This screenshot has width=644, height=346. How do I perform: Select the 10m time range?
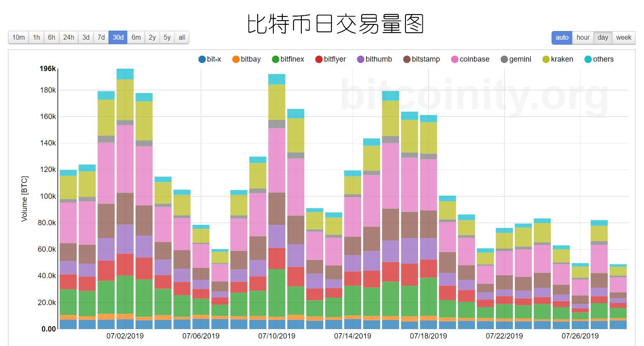pyautogui.click(x=18, y=37)
